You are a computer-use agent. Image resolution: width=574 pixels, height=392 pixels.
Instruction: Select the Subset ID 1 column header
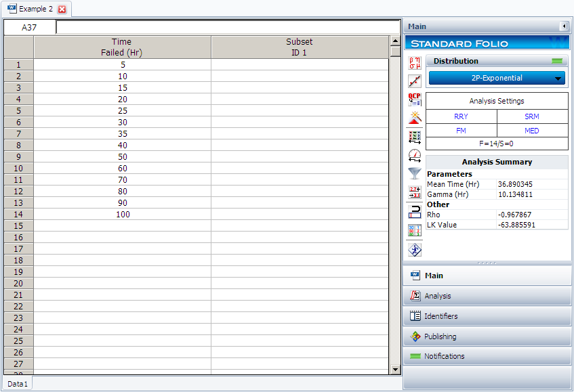tap(300, 47)
